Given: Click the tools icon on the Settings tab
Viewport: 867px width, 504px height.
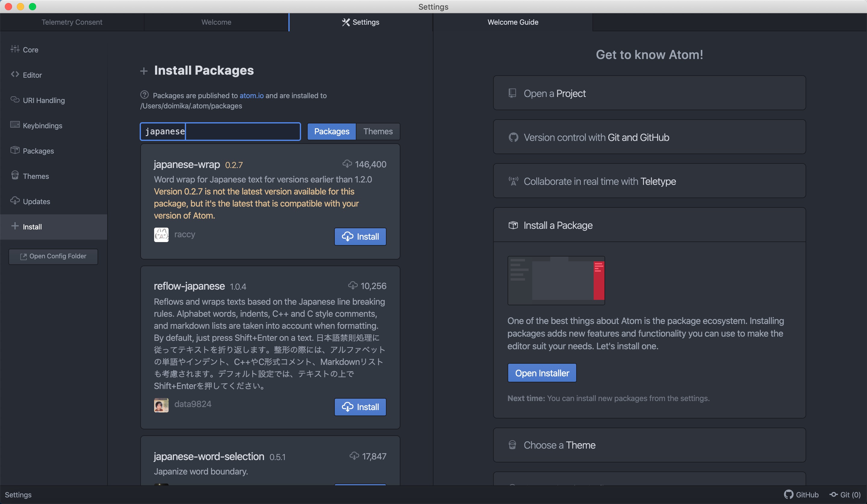Looking at the screenshot, I should pyautogui.click(x=346, y=22).
